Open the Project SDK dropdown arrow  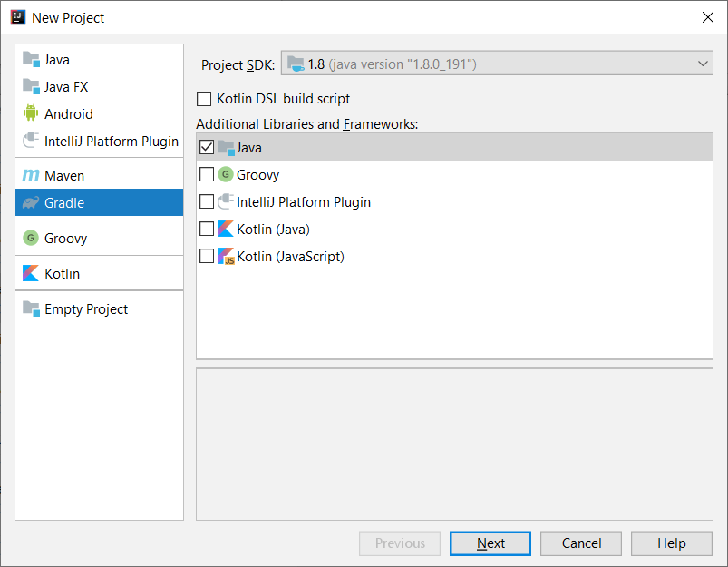click(703, 64)
